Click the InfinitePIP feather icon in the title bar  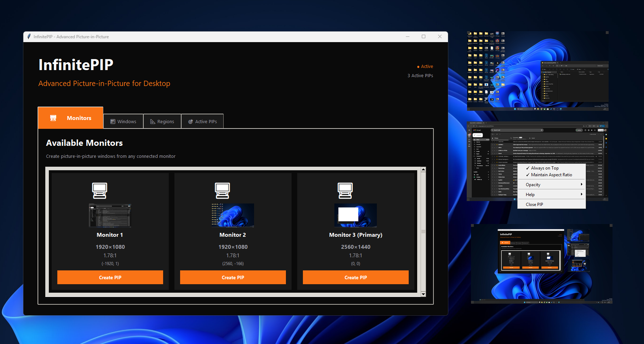point(29,36)
